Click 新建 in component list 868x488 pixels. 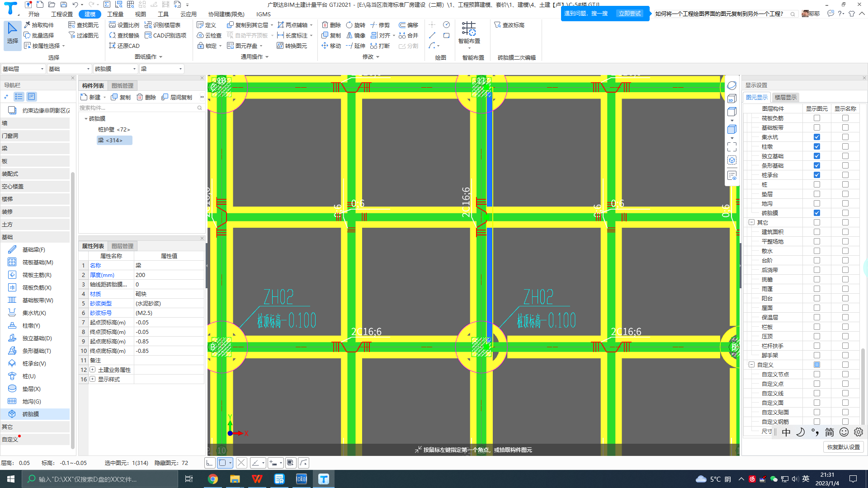tap(93, 97)
